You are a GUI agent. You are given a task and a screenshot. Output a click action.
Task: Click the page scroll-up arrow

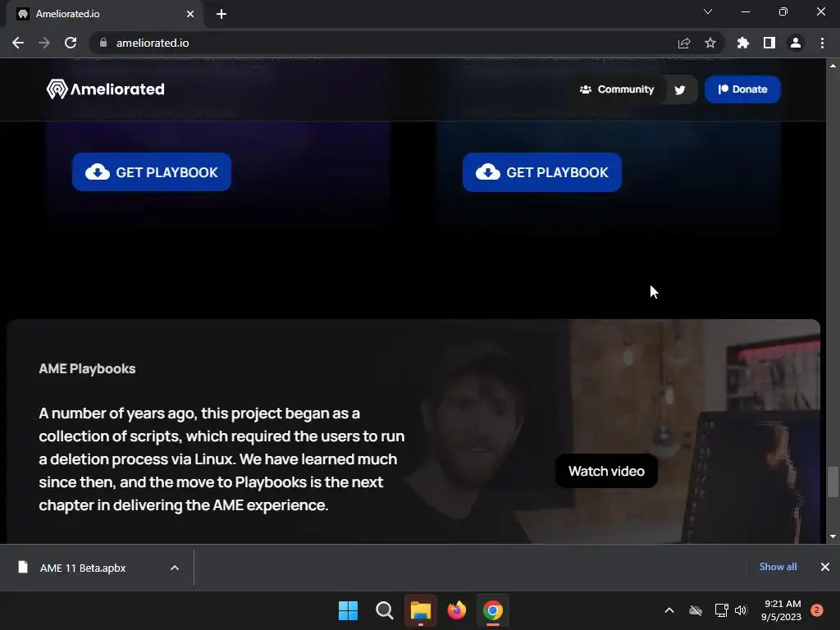833,66
